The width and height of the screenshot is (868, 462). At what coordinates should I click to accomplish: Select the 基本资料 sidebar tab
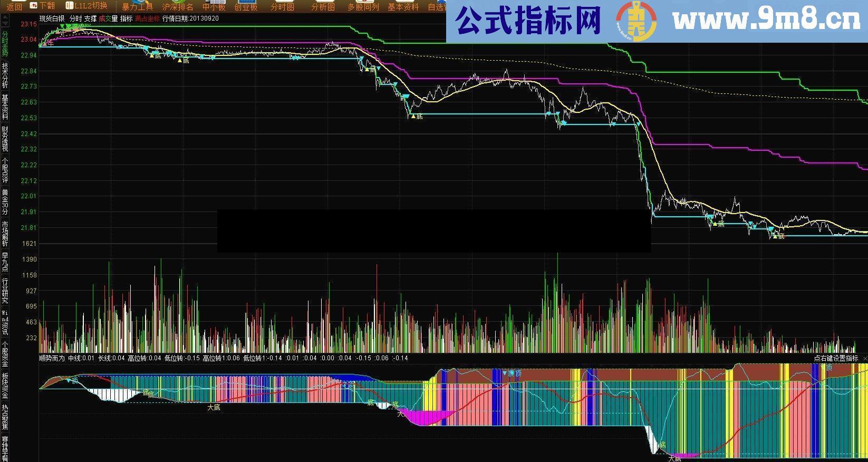coord(5,107)
